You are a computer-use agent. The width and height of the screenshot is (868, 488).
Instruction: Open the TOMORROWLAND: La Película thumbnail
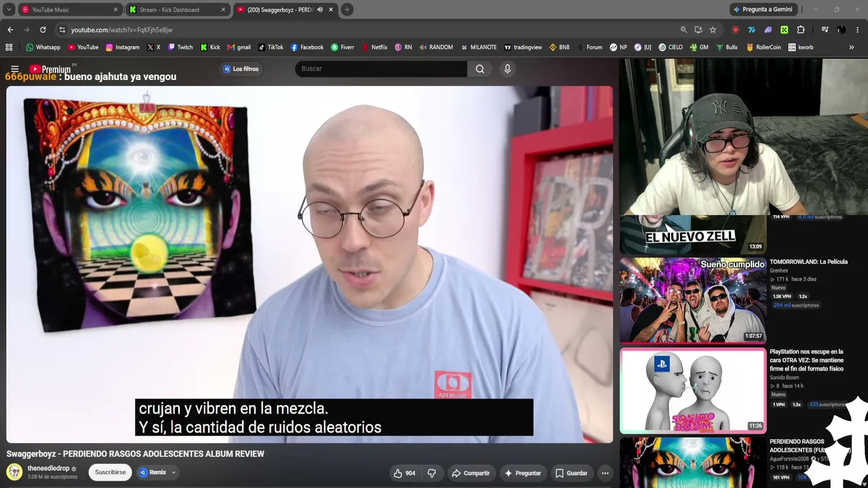[x=692, y=300]
